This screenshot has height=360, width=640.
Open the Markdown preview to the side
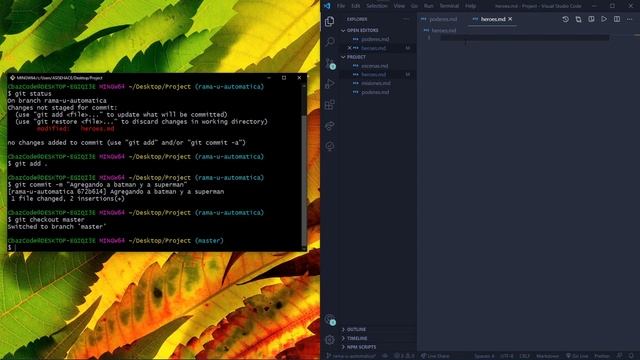(x=591, y=19)
